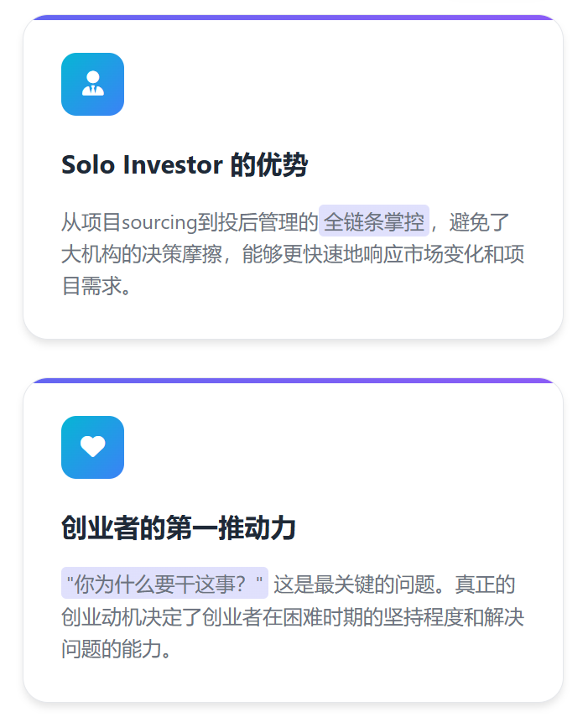Click the investor person icon
This screenshot has height=717, width=588.
tap(92, 84)
